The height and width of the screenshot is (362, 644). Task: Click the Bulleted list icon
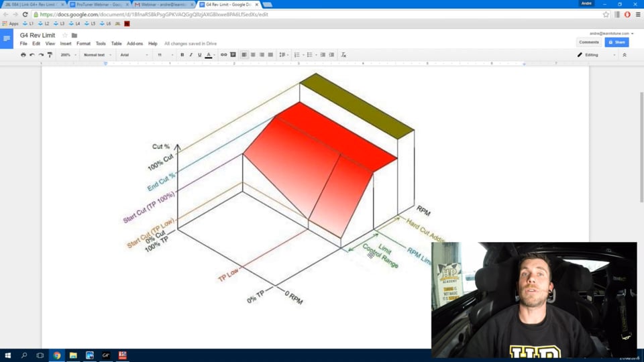[310, 54]
